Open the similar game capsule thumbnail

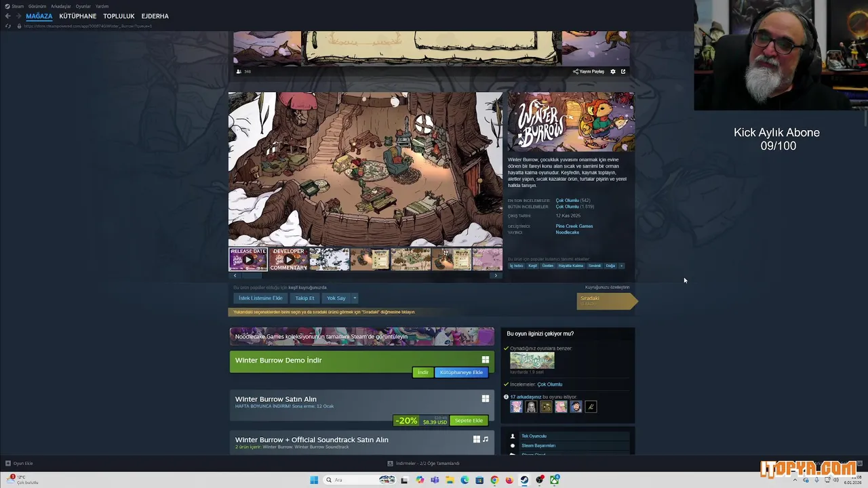(532, 361)
